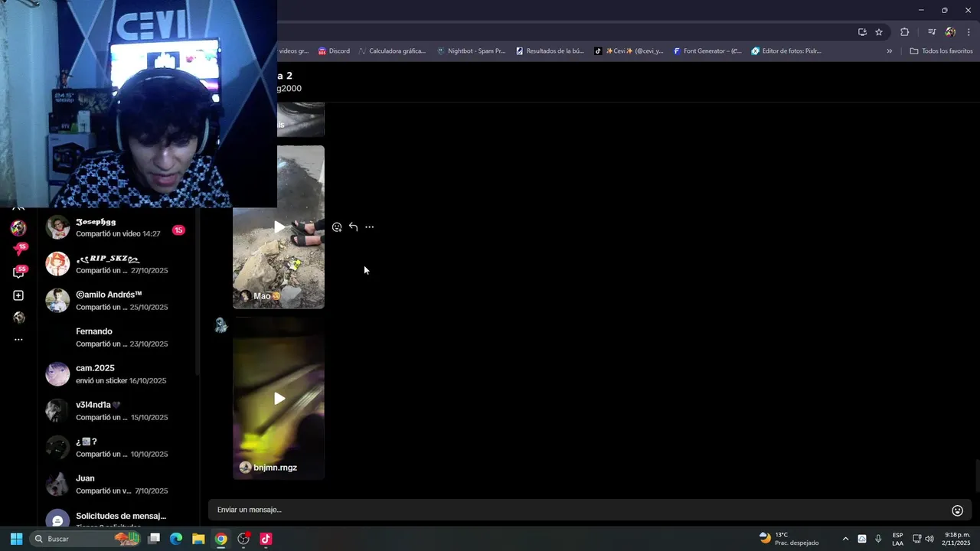This screenshot has width=980, height=551.
Task: Click the colorful avatar atop TikTok sidebar
Action: point(18,228)
